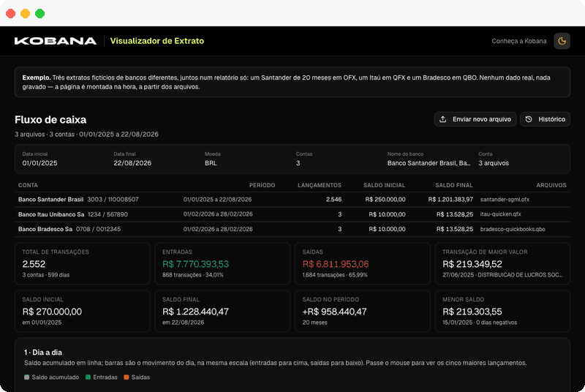The image size is (585, 392).
Task: Click the Data inicial 01/01/2025 field
Action: click(39, 163)
